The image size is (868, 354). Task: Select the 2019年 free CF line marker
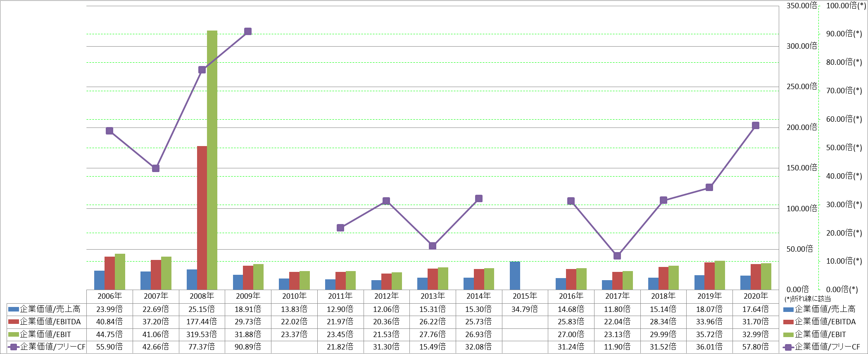(x=709, y=187)
